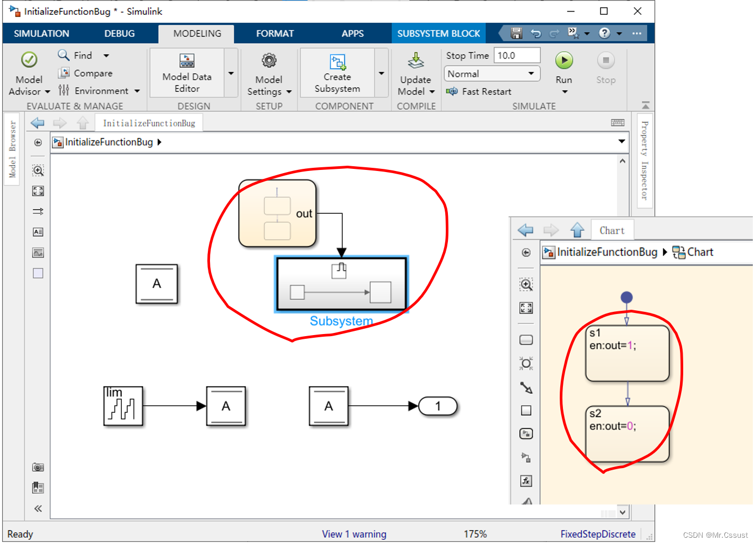756x543 pixels.
Task: Open the Property Inspector side panel
Action: pyautogui.click(x=645, y=160)
